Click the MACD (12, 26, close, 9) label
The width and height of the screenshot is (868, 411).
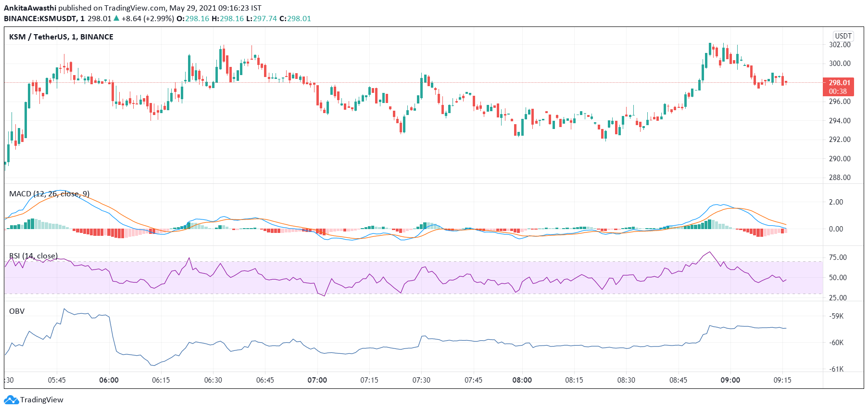point(50,194)
